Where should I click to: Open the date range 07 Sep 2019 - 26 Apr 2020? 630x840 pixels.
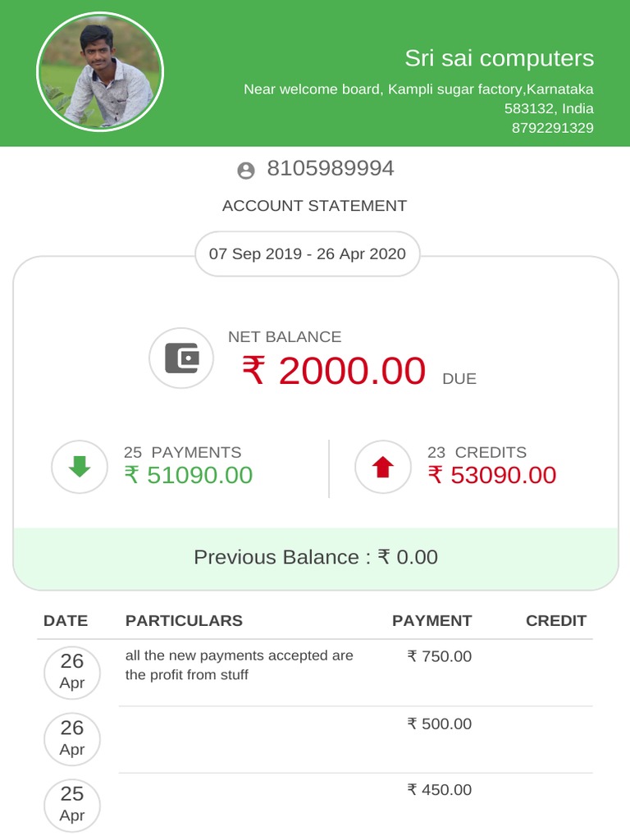[x=308, y=253]
